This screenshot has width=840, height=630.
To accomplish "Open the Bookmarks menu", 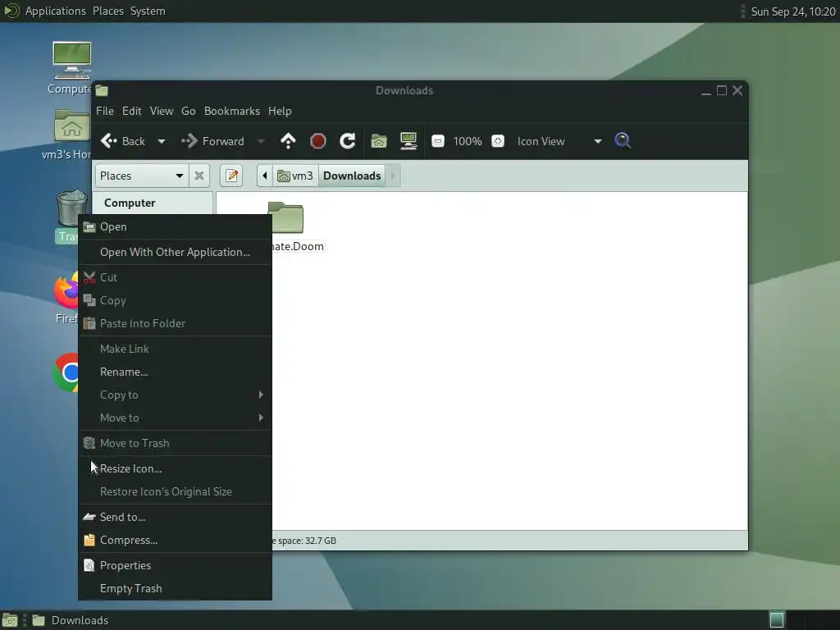I will click(x=232, y=111).
